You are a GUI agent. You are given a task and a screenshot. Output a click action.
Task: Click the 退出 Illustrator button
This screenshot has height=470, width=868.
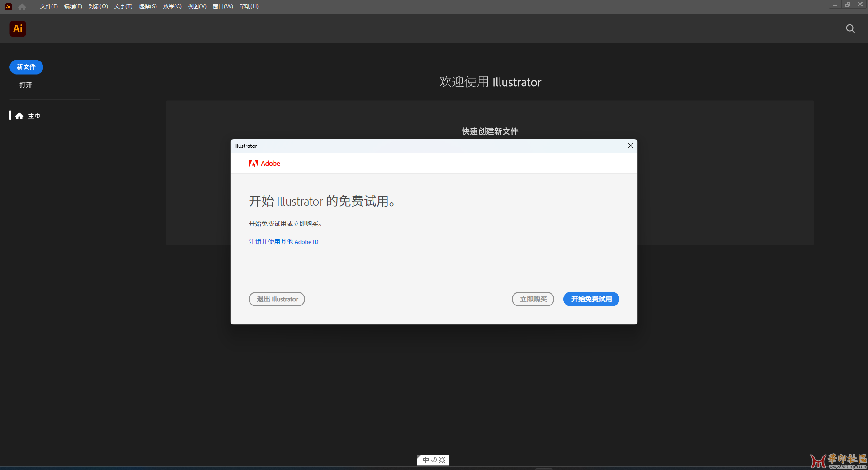tap(277, 299)
